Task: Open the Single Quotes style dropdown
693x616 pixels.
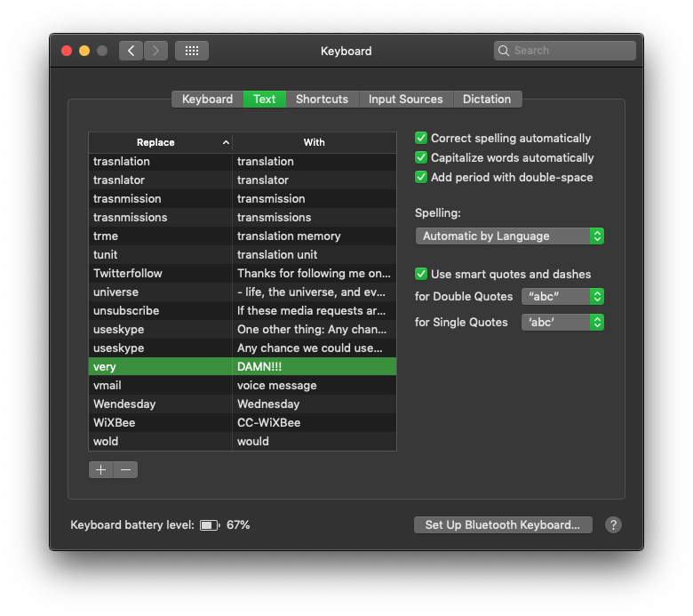Action: click(562, 323)
